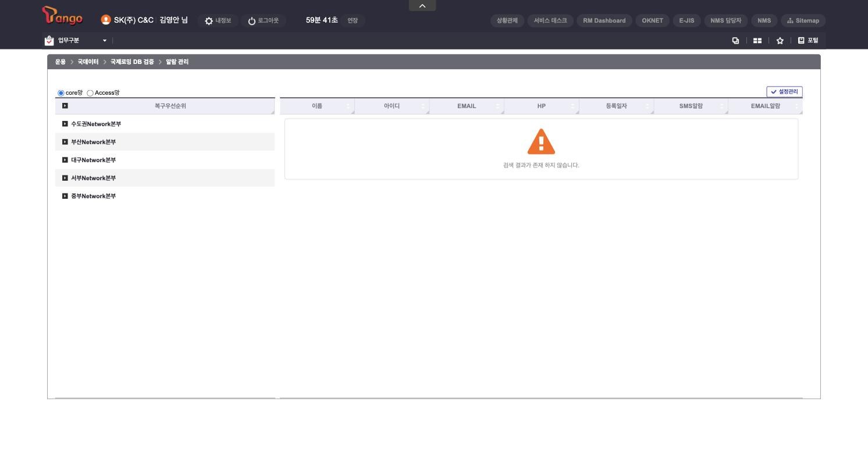Click the star favorites icon
This screenshot has width=868, height=472.
pos(780,41)
